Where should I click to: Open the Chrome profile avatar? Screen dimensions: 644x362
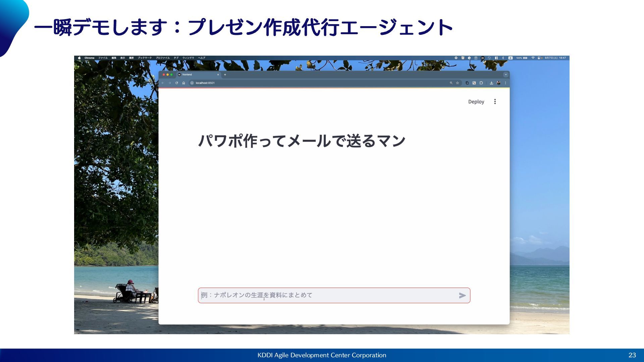click(x=498, y=83)
